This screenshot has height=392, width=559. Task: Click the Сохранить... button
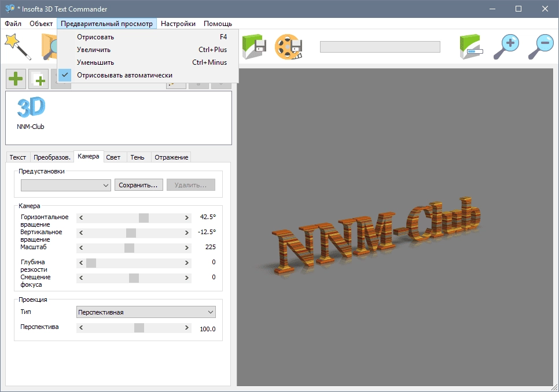pyautogui.click(x=138, y=185)
